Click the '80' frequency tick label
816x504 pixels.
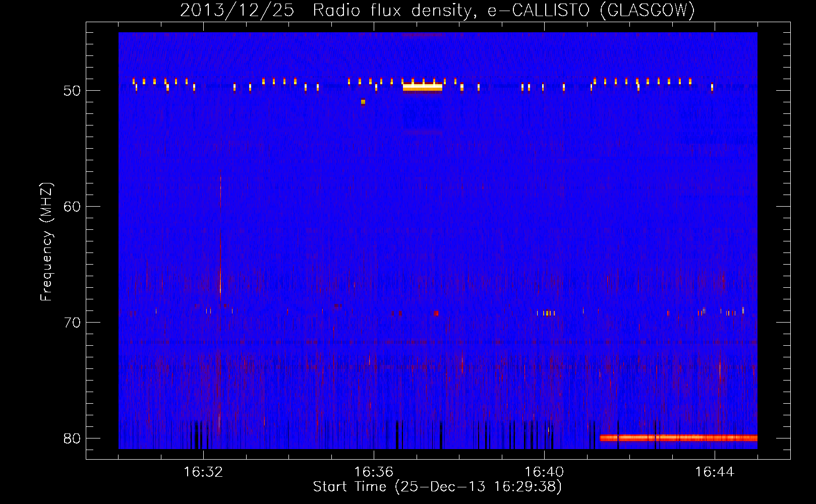pos(72,438)
